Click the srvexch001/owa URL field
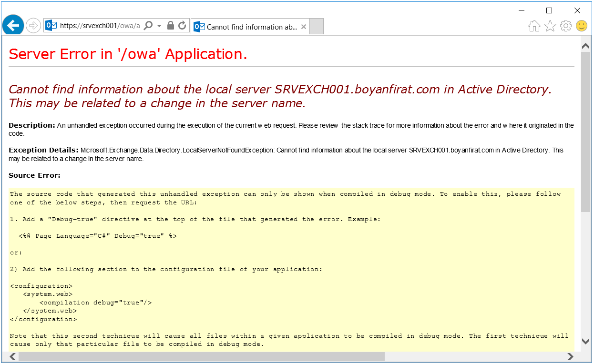 click(100, 26)
